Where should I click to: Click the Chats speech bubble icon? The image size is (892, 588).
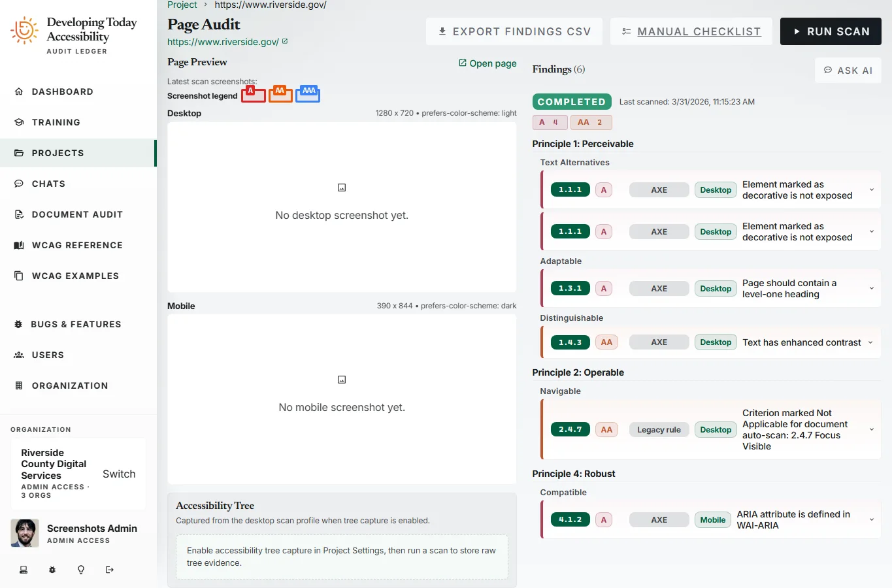point(19,184)
